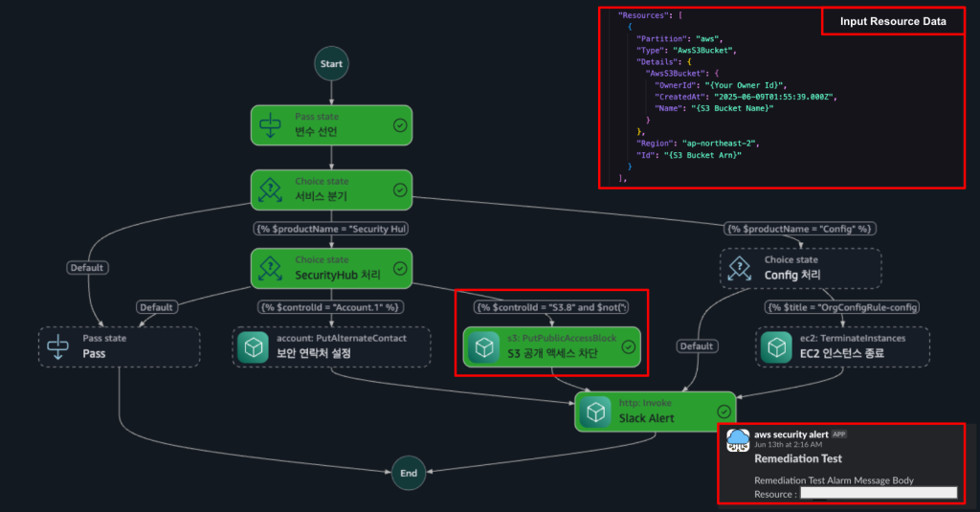
Task: Click the productName Security Hub condition label
Action: tap(331, 229)
